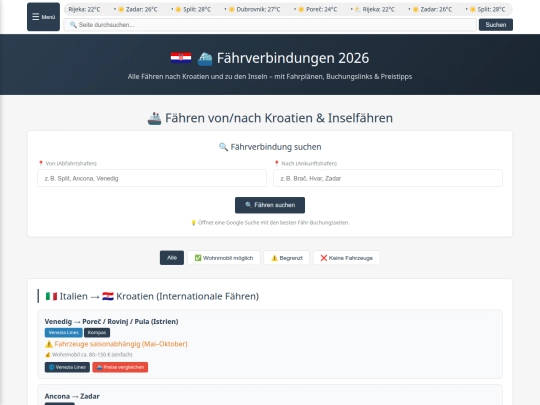Click the Suchen button in the header
Screen dimensions: 540x405
point(496,25)
